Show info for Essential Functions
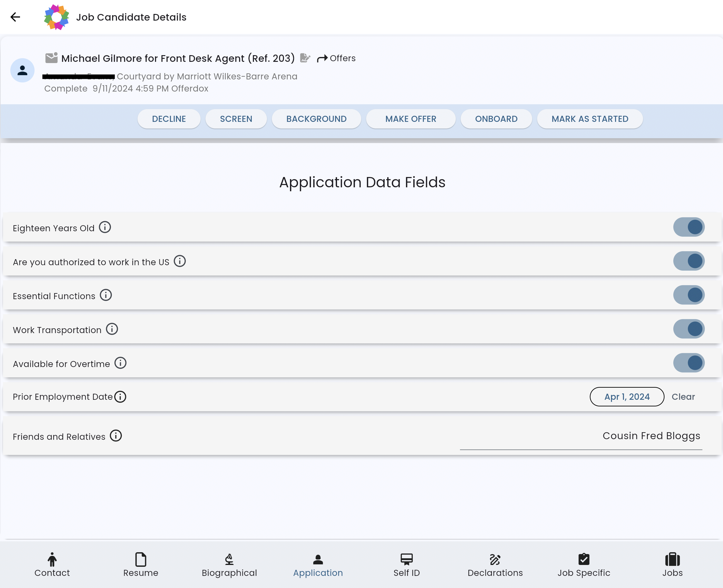This screenshot has height=588, width=723. click(x=106, y=295)
